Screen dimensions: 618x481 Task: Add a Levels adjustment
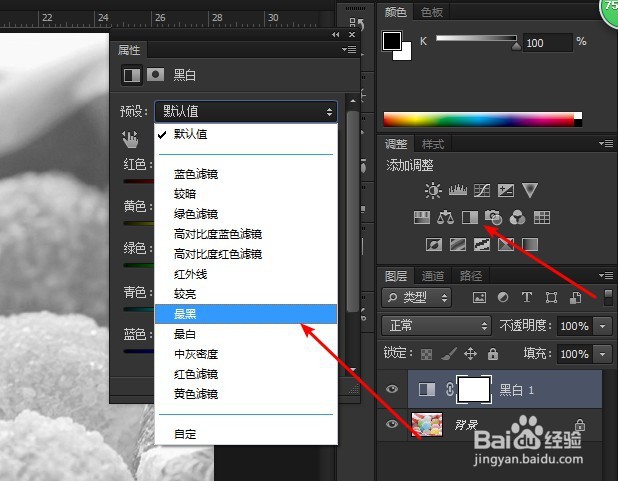pos(458,190)
